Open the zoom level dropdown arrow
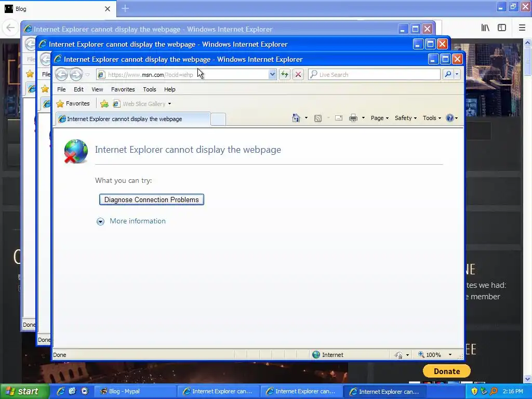The image size is (532, 399). pyautogui.click(x=450, y=354)
